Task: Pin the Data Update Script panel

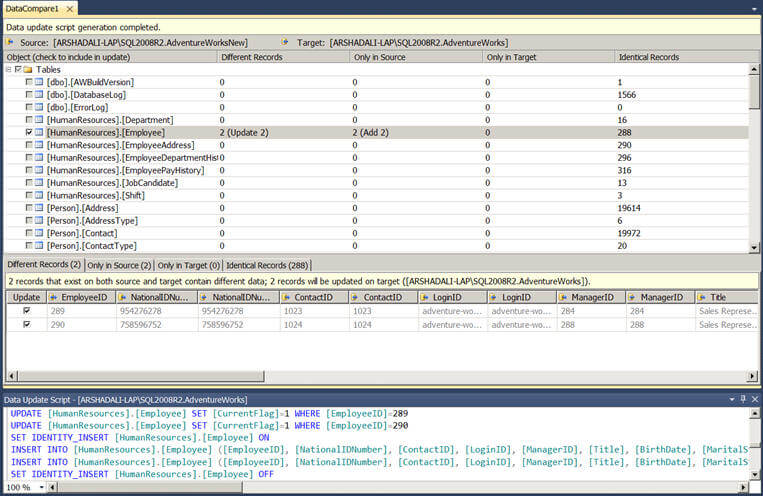Action: 743,399
